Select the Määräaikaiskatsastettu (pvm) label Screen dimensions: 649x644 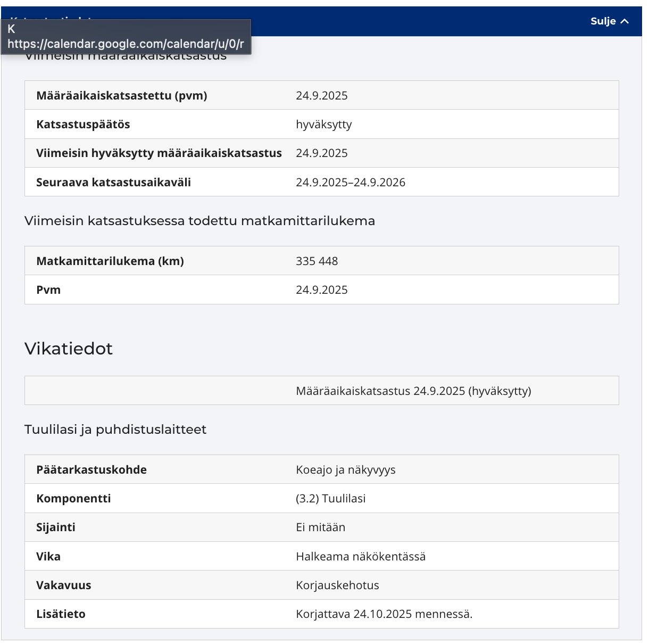click(x=122, y=96)
